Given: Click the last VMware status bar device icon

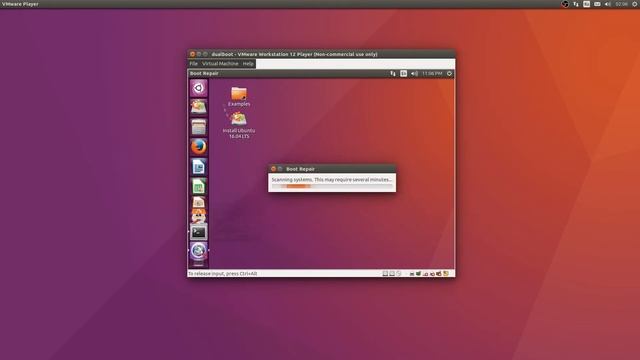Looking at the screenshot, I should 446,274.
